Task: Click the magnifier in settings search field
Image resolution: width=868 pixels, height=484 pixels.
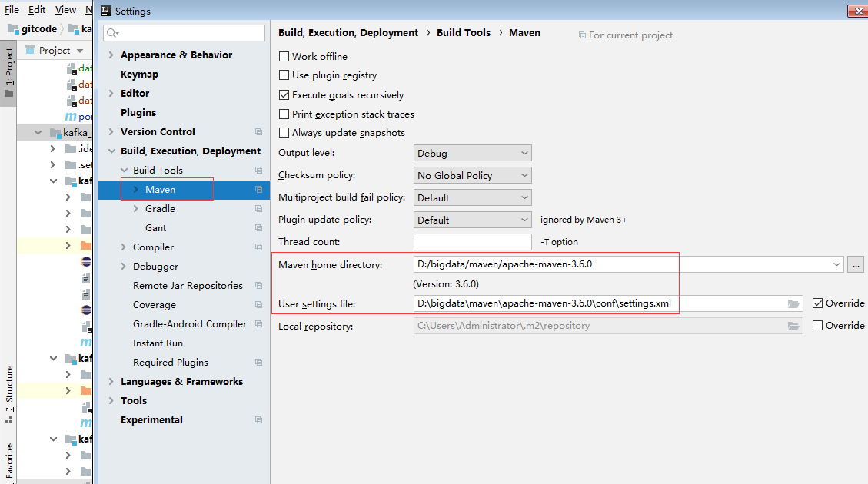Action: click(113, 34)
